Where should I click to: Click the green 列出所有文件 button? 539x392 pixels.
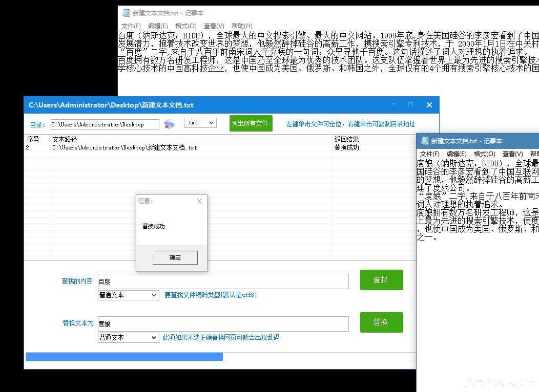pyautogui.click(x=251, y=123)
